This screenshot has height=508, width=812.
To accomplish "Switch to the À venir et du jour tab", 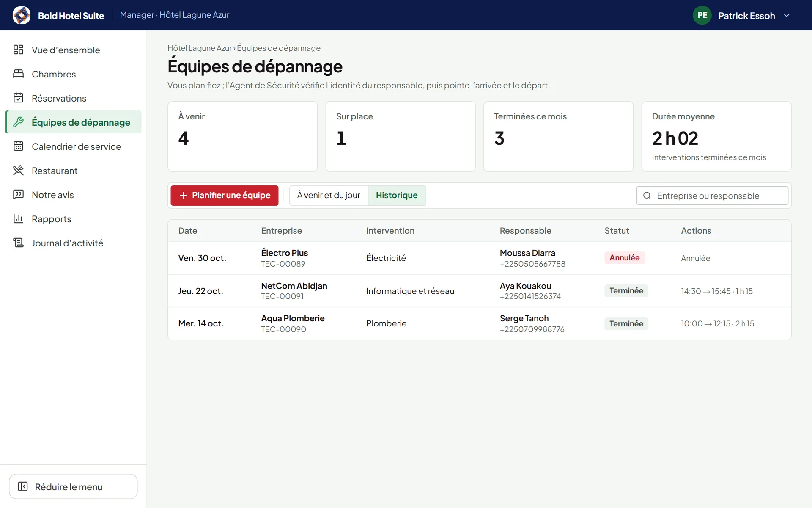I will click(329, 196).
